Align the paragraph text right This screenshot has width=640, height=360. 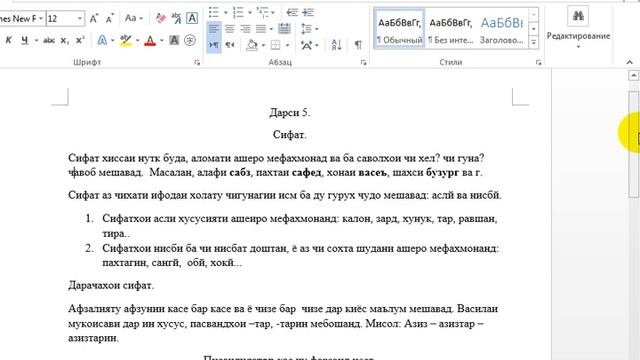[245, 29]
